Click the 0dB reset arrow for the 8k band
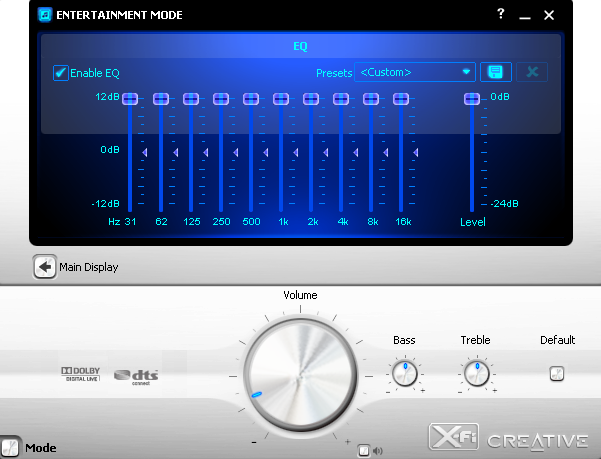Image resolution: width=601 pixels, height=459 pixels. pyautogui.click(x=386, y=152)
